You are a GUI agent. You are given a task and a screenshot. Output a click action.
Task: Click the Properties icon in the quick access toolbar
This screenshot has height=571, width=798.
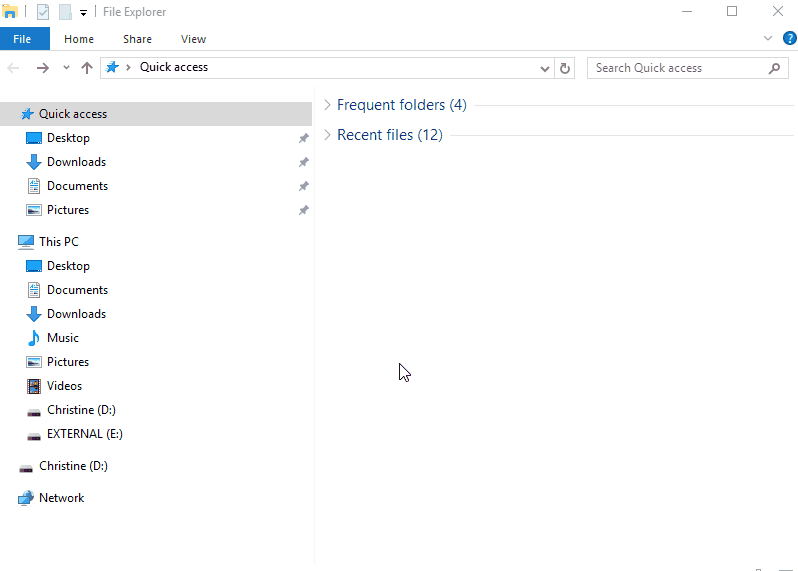point(43,12)
